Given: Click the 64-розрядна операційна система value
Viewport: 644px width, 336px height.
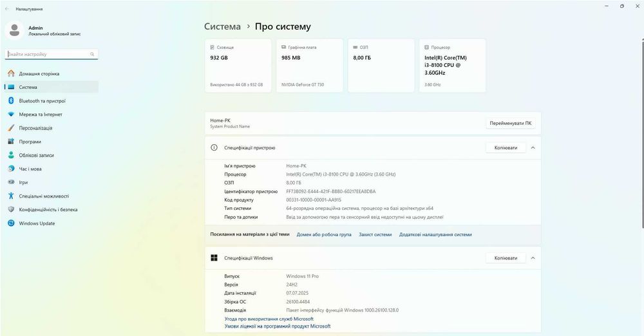Looking at the screenshot, I should pyautogui.click(x=360, y=209).
